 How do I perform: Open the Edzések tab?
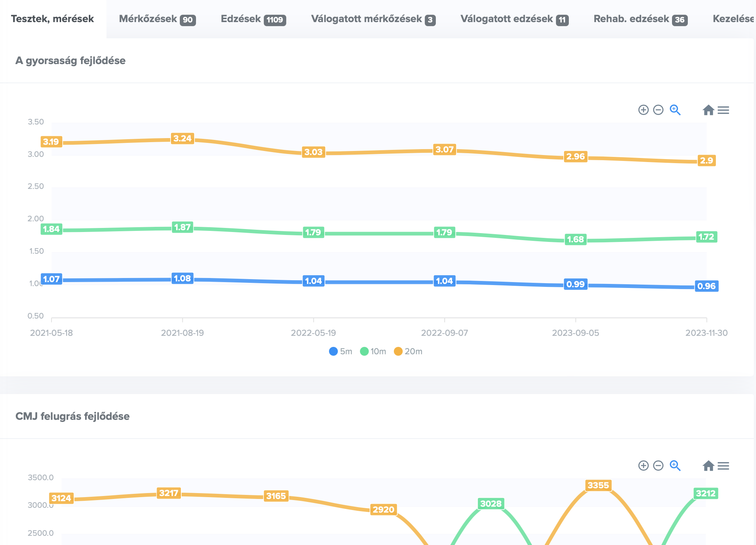tap(253, 19)
